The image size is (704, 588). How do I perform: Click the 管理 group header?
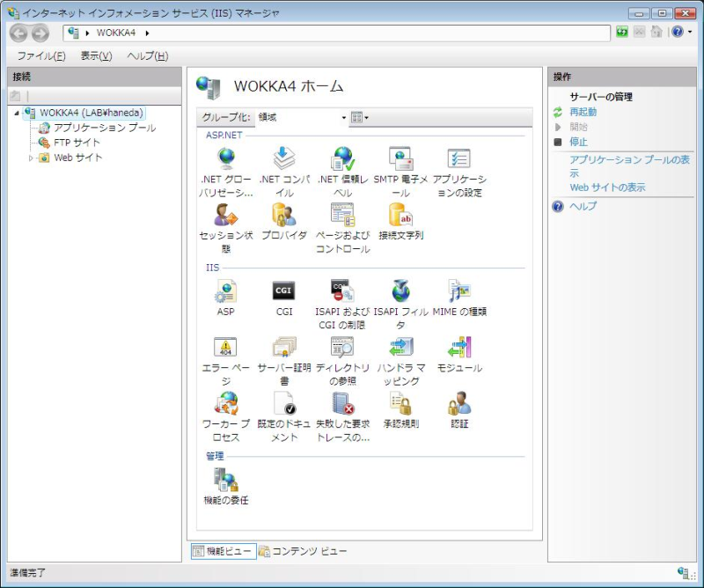click(215, 456)
